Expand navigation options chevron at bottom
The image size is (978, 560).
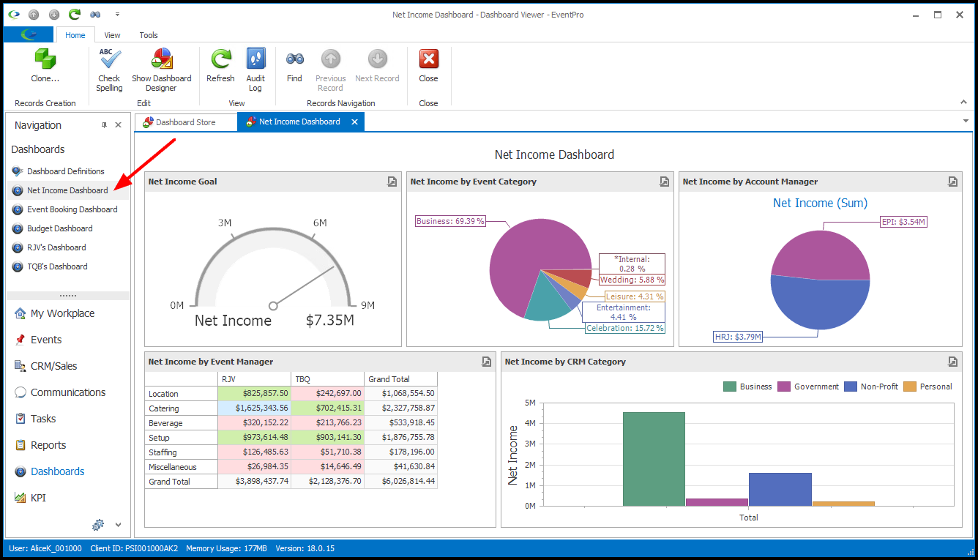pos(118,524)
